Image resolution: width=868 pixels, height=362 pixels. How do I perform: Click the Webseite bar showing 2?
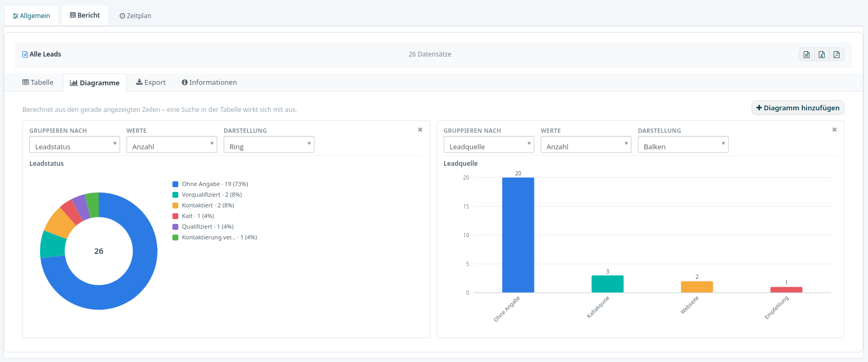pyautogui.click(x=697, y=287)
